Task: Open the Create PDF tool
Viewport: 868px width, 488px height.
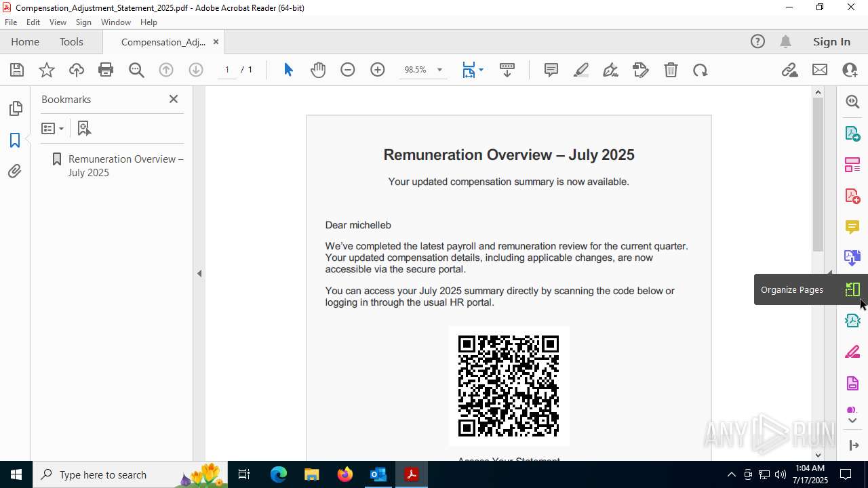Action: click(852, 195)
